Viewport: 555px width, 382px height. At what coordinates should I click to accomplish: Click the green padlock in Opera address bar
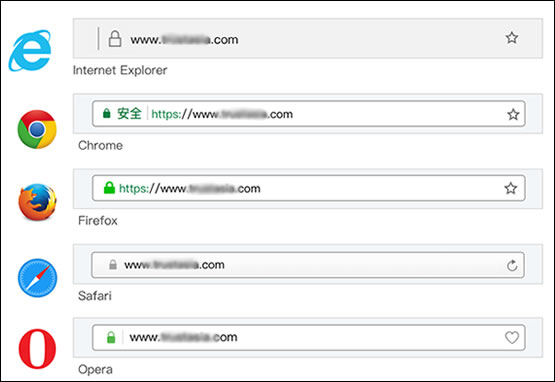111,337
